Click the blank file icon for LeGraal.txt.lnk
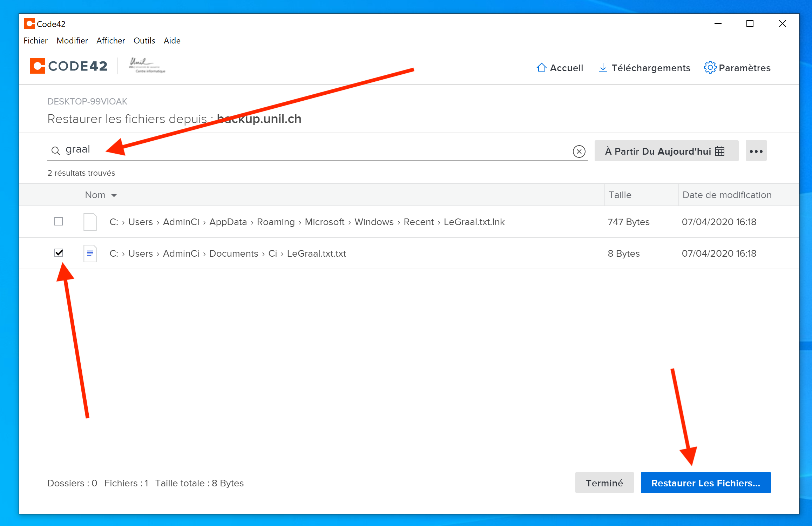The width and height of the screenshot is (812, 526). coord(90,222)
